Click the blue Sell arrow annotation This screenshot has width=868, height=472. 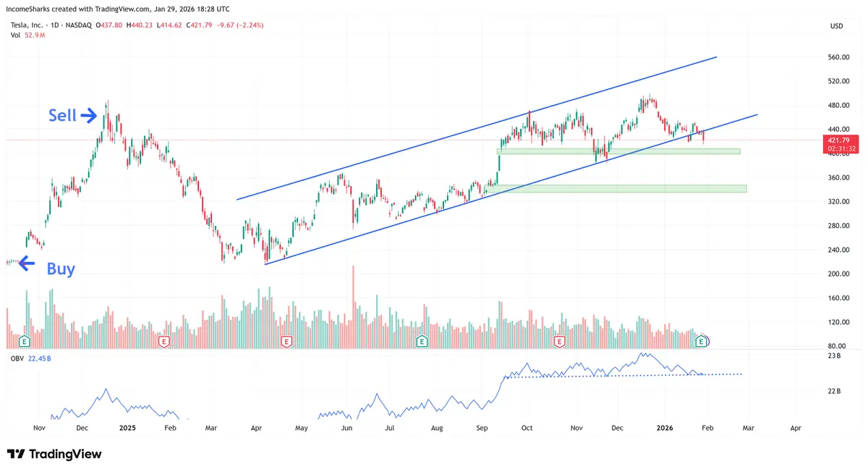[x=89, y=114]
